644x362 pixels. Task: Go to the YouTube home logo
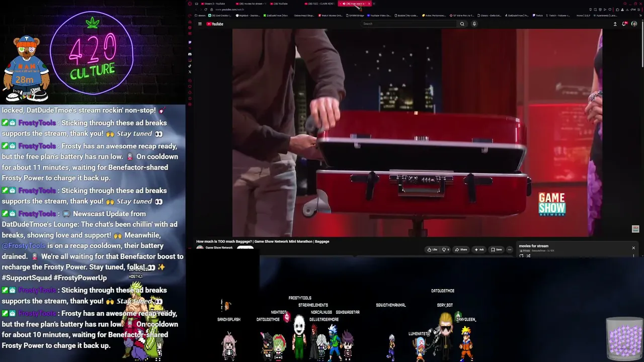coord(215,24)
